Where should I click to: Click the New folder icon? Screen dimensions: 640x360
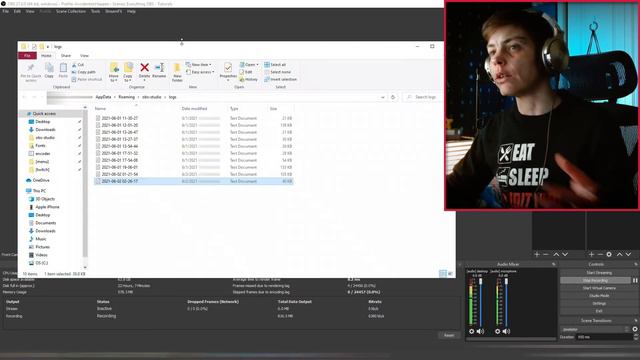[177, 68]
